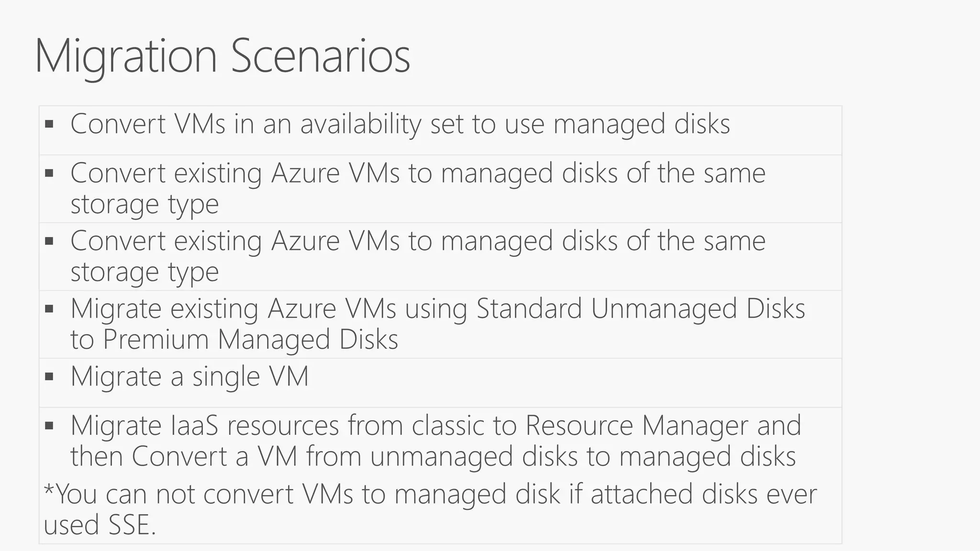This screenshot has width=980, height=551.
Task: Click the text "Convert VMs in an availability set to use managed disks"
Action: point(400,124)
